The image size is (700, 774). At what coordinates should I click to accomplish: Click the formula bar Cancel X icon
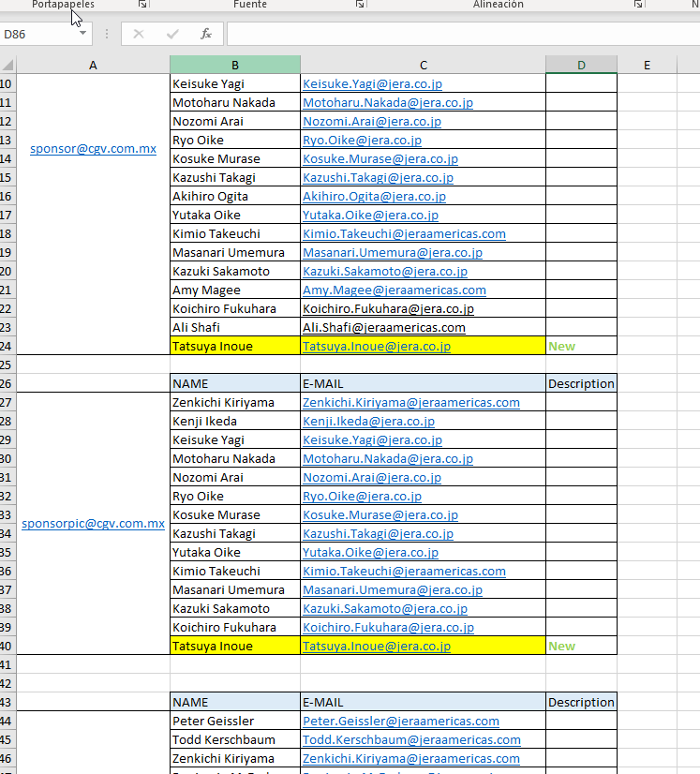click(139, 34)
